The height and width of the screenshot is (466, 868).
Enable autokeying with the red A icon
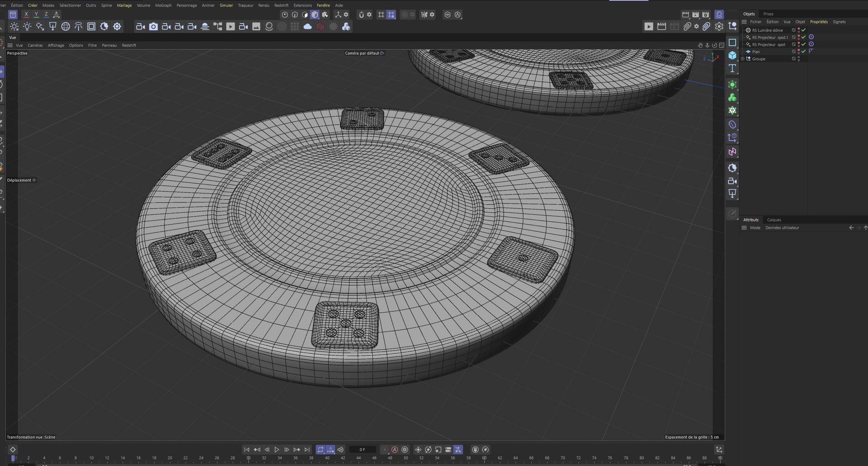pyautogui.click(x=395, y=450)
